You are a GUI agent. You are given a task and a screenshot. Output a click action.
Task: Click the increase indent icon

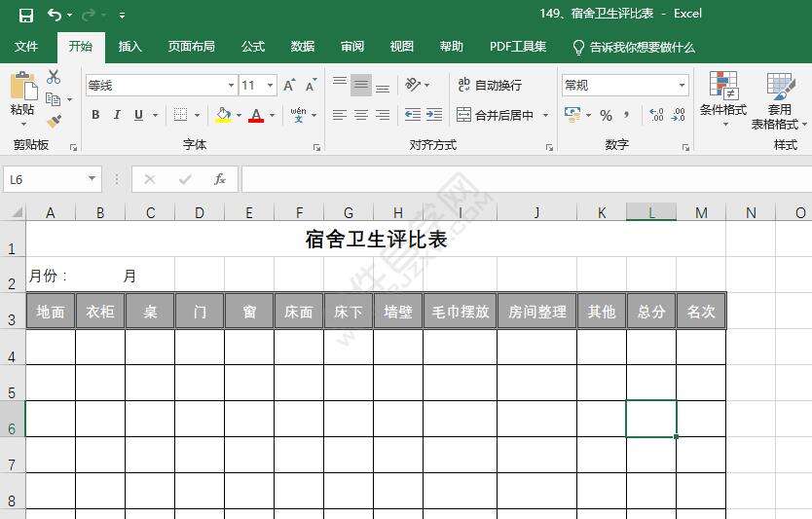tap(434, 115)
